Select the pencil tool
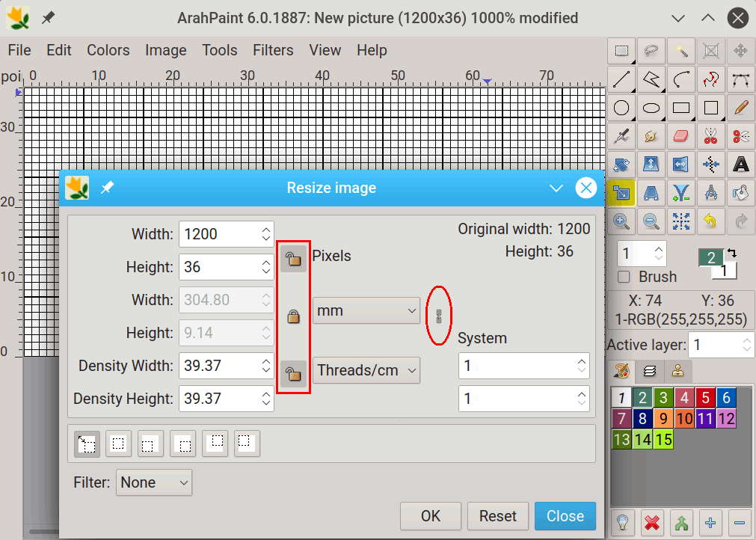The image size is (756, 540). [x=740, y=108]
